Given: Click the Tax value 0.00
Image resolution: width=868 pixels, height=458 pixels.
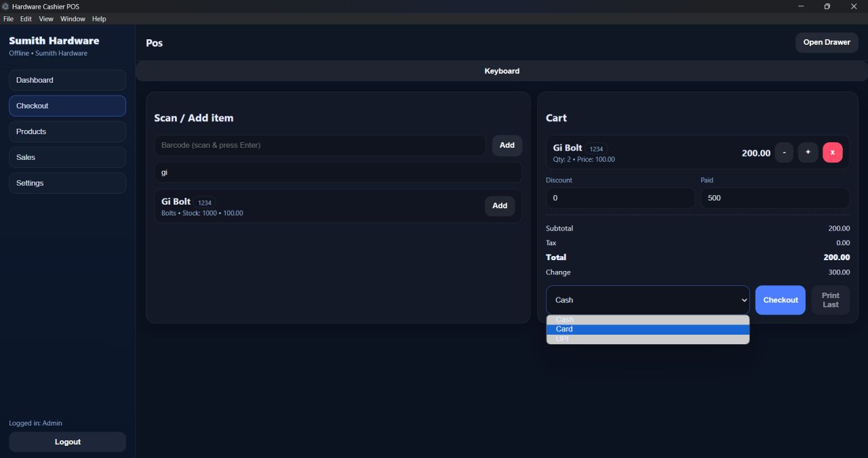Looking at the screenshot, I should 843,243.
